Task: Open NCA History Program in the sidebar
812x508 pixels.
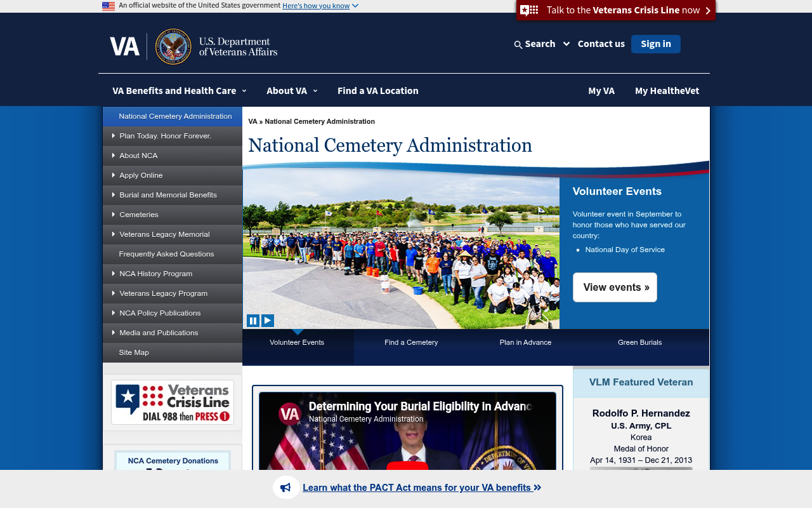Action: [173, 274]
